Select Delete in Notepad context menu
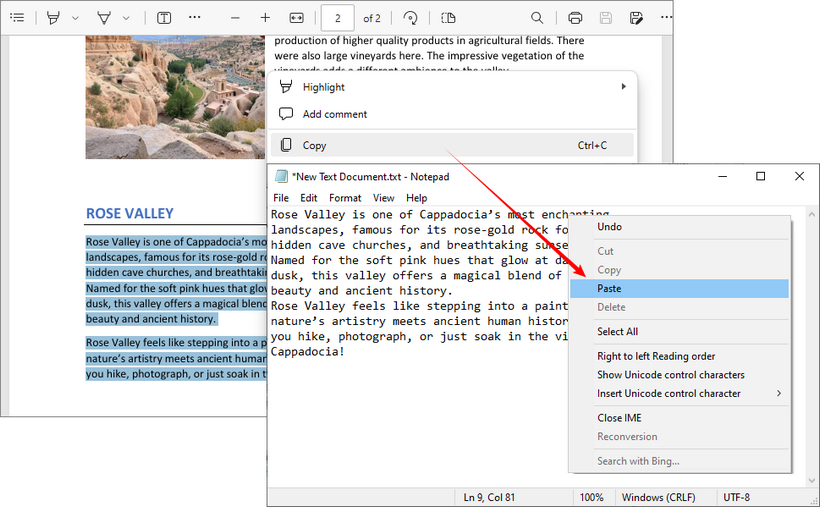820x507 pixels. click(x=680, y=307)
